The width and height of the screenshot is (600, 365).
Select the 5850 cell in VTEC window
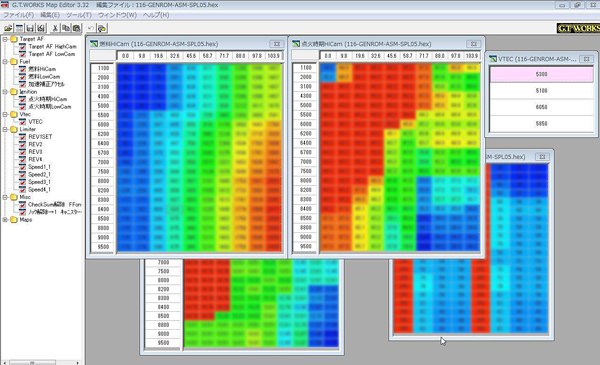coord(541,124)
